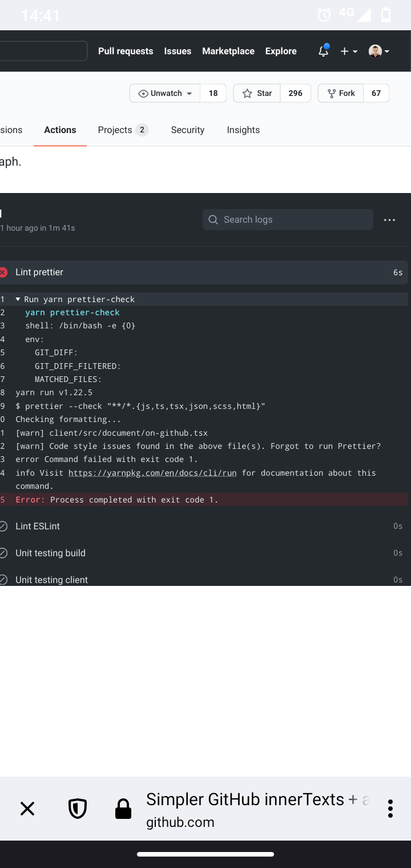This screenshot has width=411, height=868.
Task: Click the padlock site security icon
Action: 123,808
